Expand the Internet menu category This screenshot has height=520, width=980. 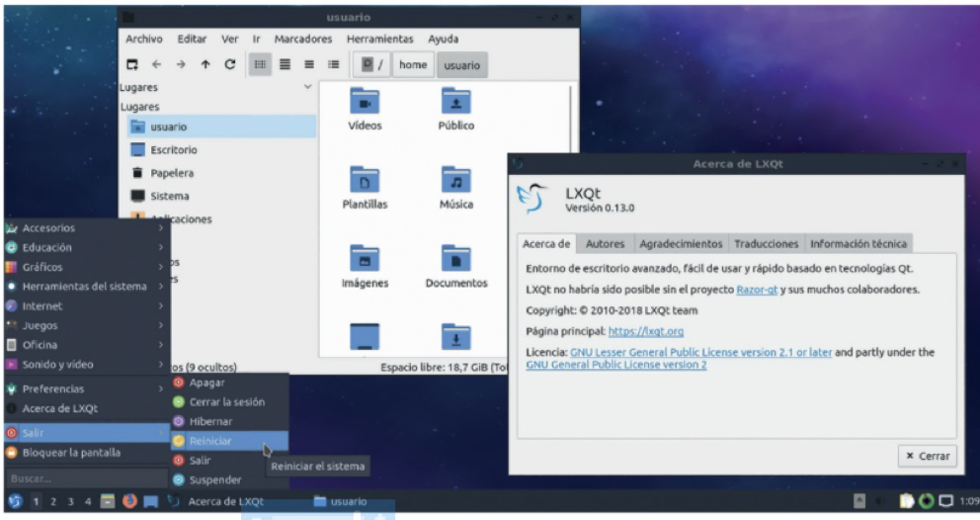[86, 306]
